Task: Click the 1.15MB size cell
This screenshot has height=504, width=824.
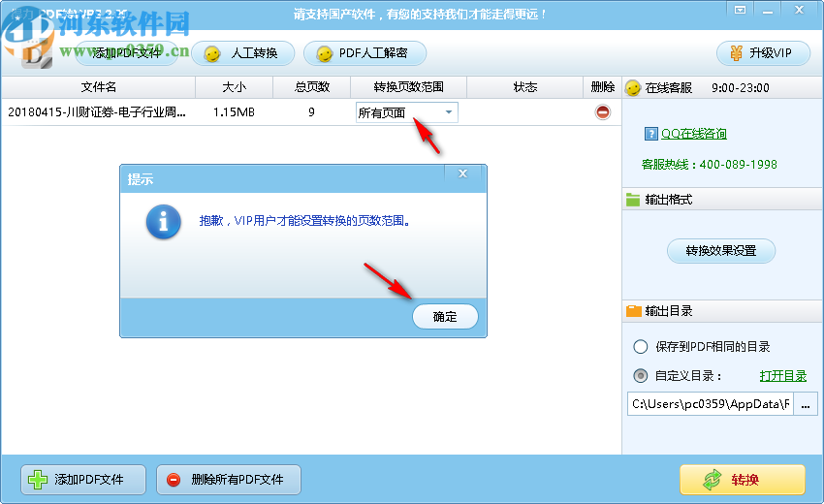Action: (234, 111)
